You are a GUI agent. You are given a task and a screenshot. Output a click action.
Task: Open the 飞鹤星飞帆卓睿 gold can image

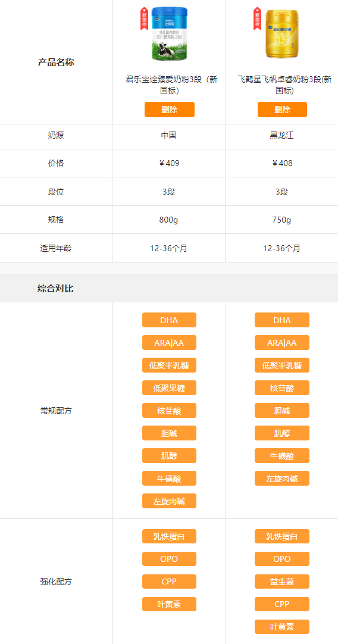[x=282, y=34]
